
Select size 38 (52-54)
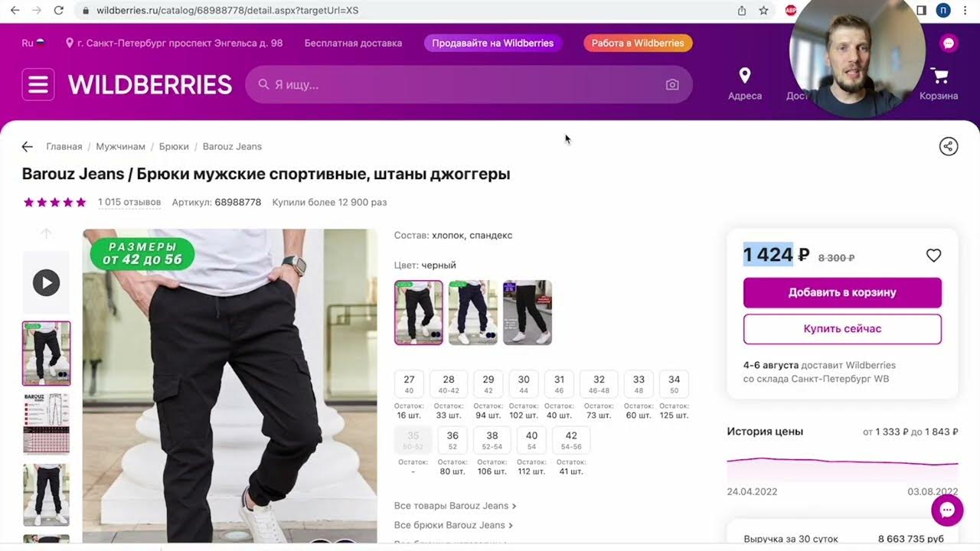point(492,440)
